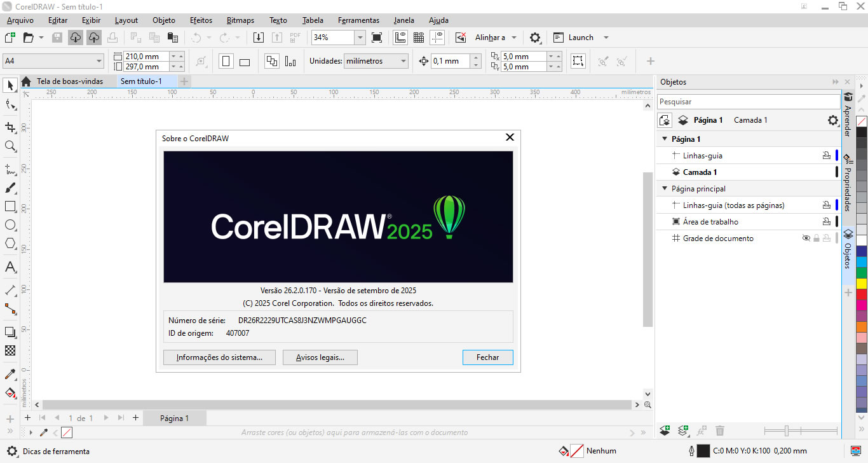Click the Options gear icon in toolbar

pyautogui.click(x=535, y=38)
